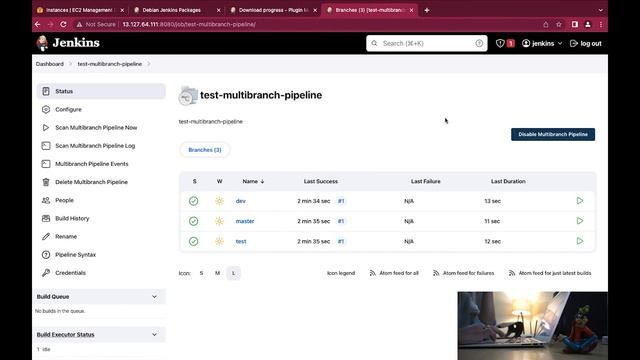The width and height of the screenshot is (640, 360).
Task: Switch to Download progress Plugin tab
Action: [x=273, y=10]
